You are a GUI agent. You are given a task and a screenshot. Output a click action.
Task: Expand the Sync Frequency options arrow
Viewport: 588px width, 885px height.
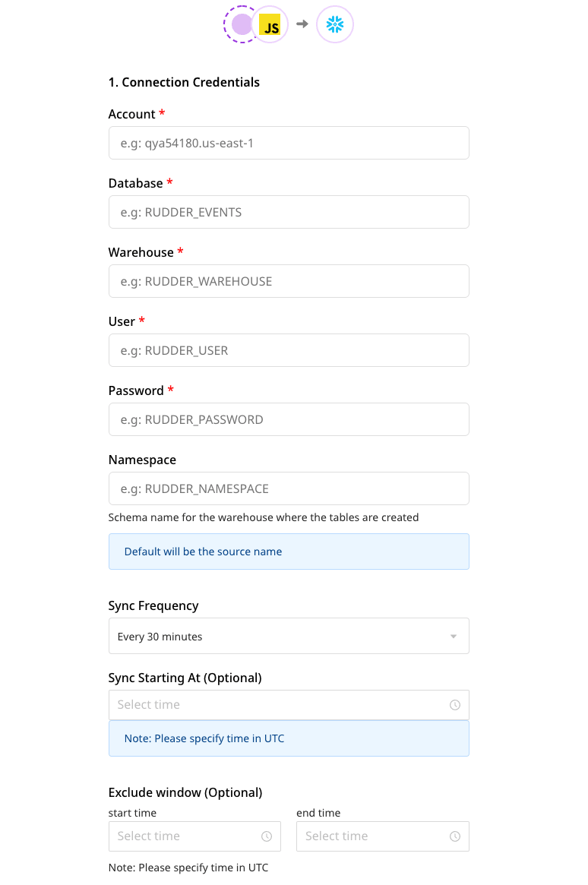(x=454, y=635)
